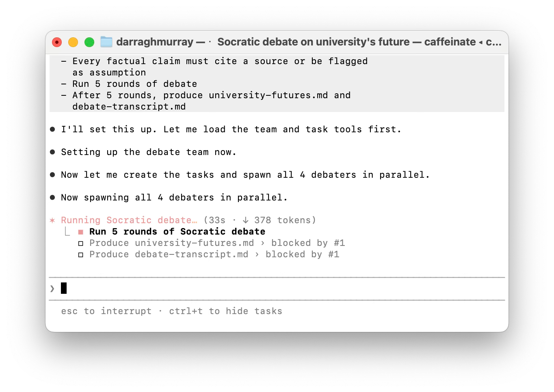Click window title 'Socratic debate on university's future'
This screenshot has height=392, width=554.
(x=314, y=42)
